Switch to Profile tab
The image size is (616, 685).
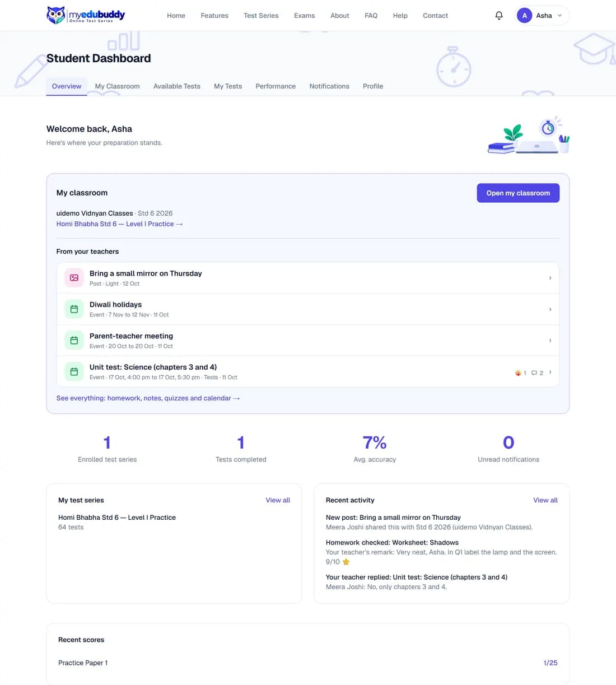coord(373,86)
